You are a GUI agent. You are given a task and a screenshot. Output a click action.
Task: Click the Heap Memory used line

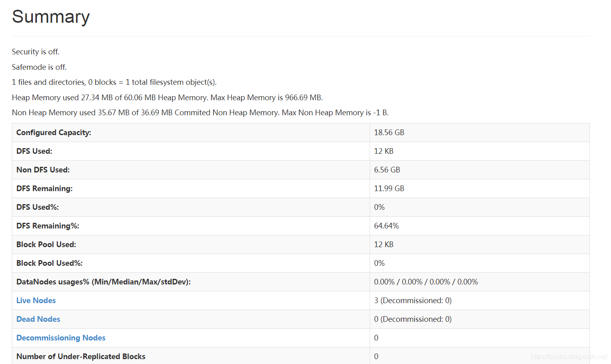167,97
